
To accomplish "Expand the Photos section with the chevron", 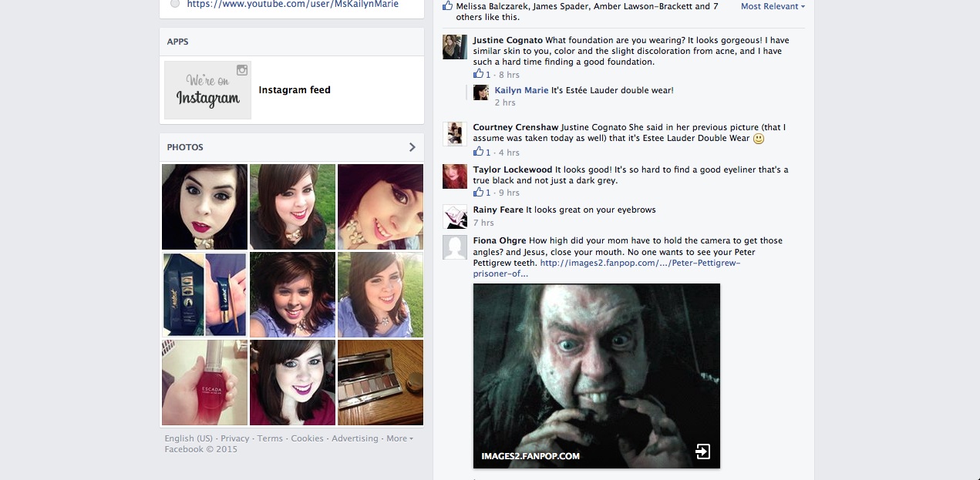I will pyautogui.click(x=412, y=147).
